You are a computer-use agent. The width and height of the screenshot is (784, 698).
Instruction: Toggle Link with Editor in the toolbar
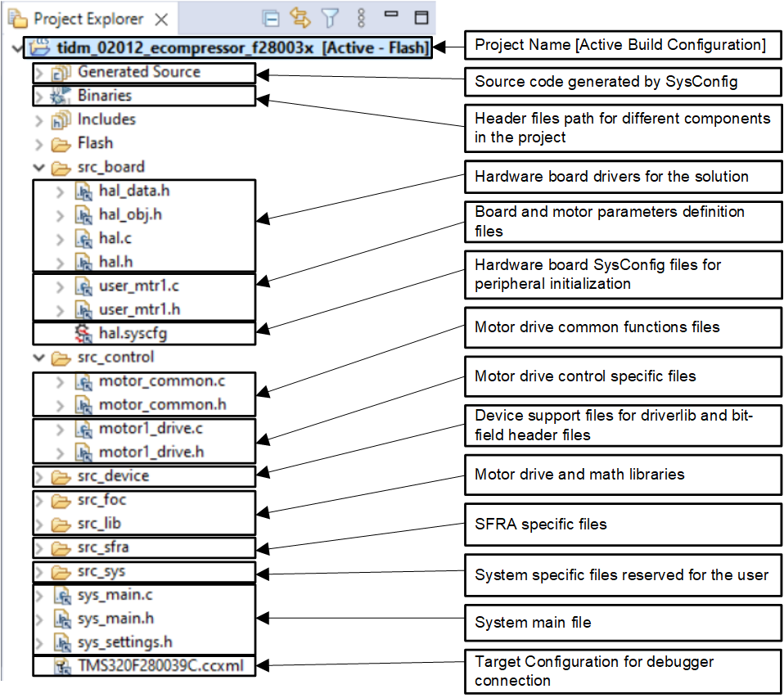click(x=300, y=17)
